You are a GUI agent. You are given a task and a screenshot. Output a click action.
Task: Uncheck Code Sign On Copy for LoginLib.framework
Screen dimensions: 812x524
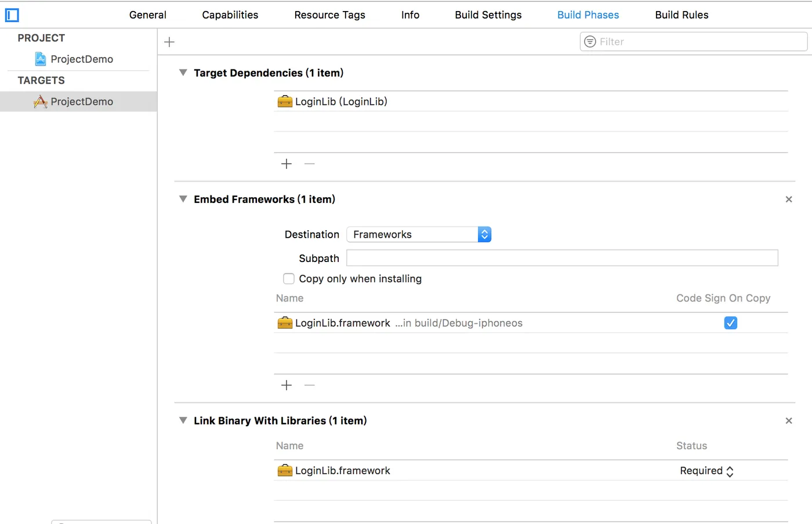(x=731, y=323)
